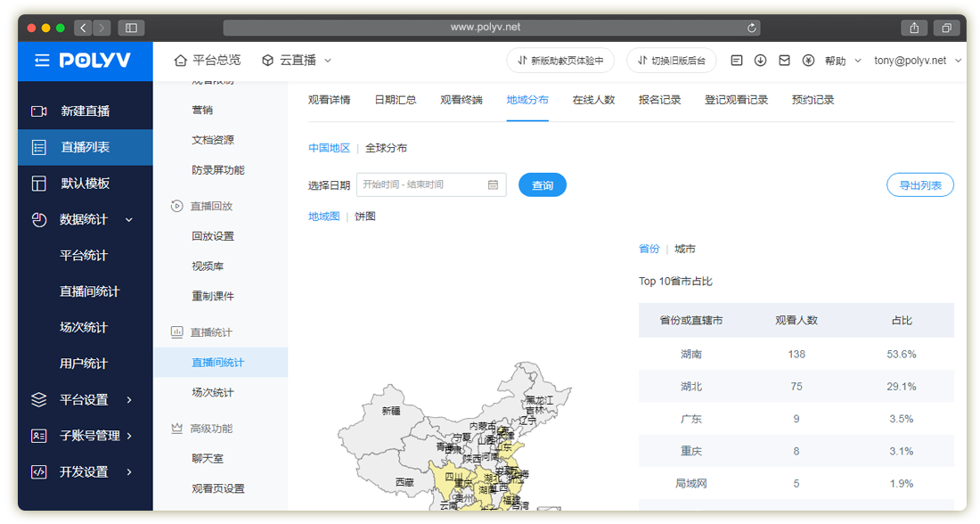980x524 pixels.
Task: Open the document notes icon in the header
Action: coord(736,61)
